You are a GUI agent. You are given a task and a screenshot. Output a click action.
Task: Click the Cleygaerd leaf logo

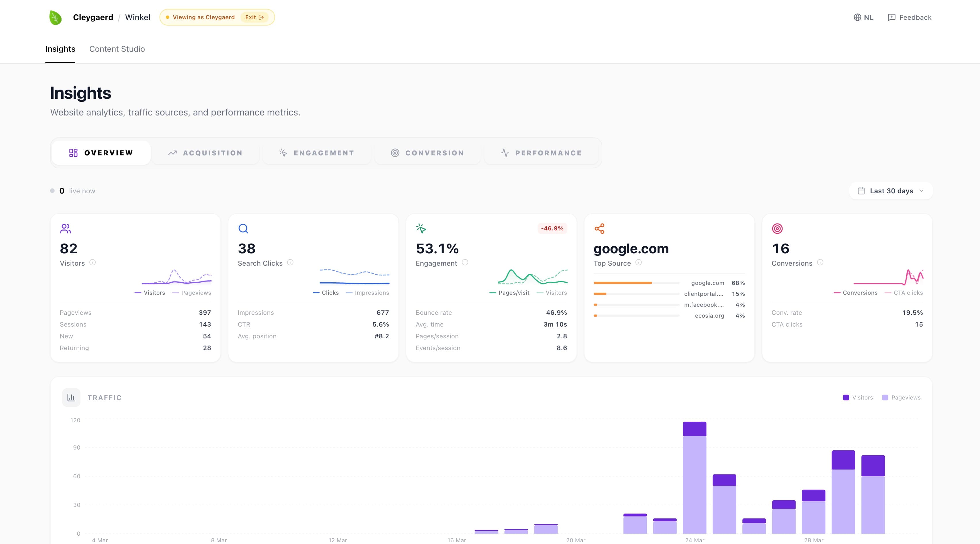(x=55, y=17)
